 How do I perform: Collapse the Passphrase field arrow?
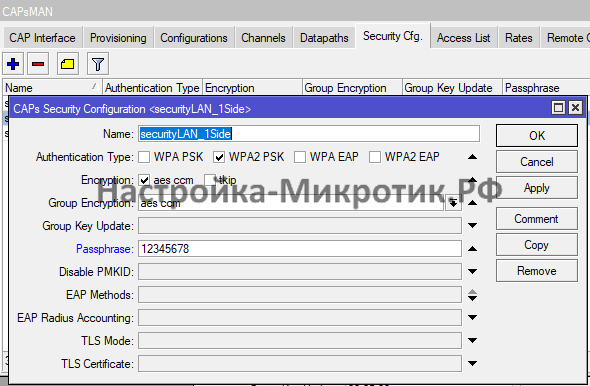point(472,249)
